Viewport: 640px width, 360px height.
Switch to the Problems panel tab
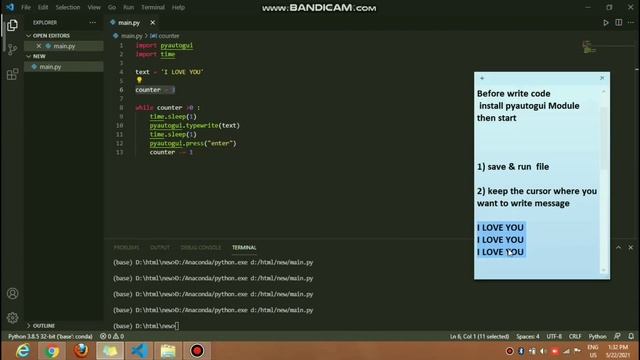tap(126, 248)
